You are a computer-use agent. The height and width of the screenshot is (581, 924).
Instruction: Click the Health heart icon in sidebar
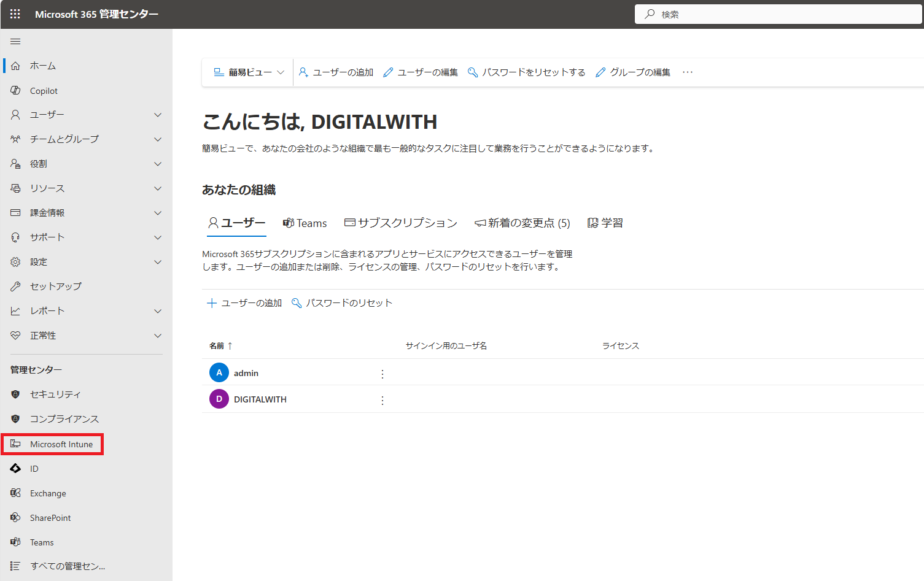pos(15,336)
